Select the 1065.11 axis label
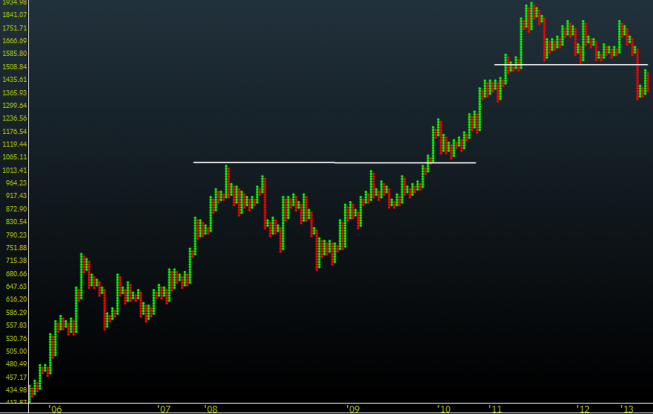The height and width of the screenshot is (414, 653). point(15,157)
